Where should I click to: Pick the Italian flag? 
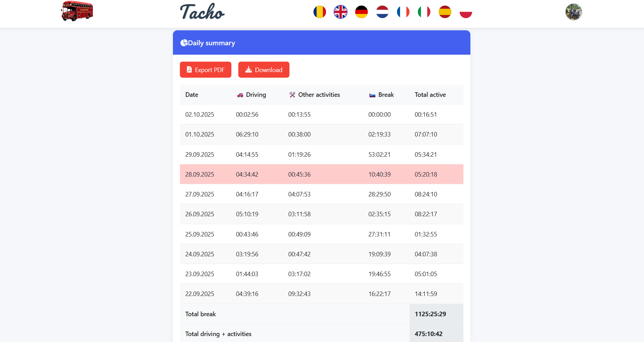click(x=424, y=12)
